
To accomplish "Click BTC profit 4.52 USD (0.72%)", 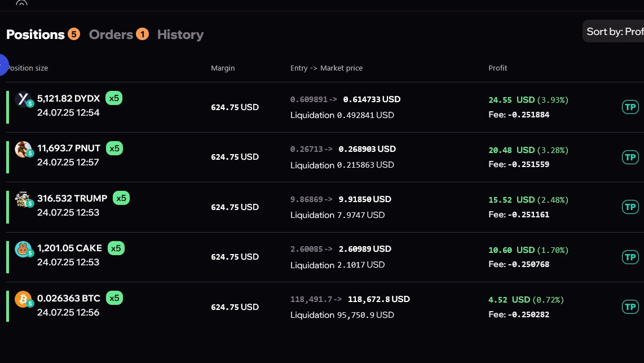I will pos(526,300).
